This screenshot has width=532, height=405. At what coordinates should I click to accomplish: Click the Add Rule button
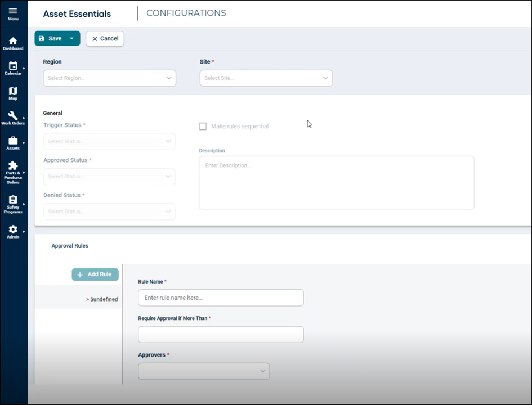coord(95,274)
